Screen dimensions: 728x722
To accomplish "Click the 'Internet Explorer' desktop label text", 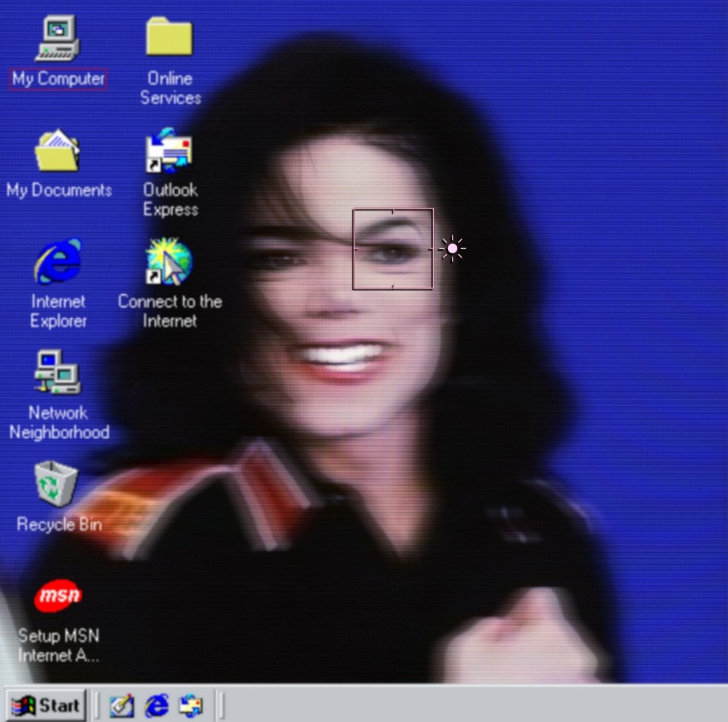I will 58,311.
